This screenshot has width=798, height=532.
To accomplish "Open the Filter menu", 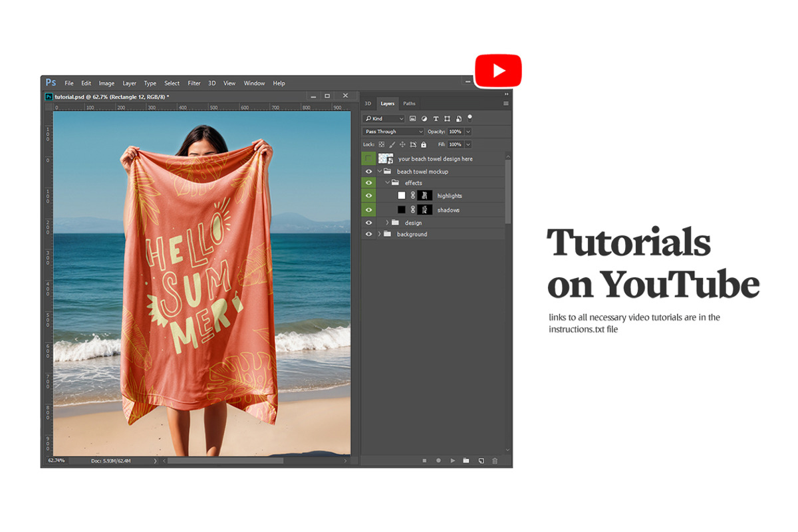I will point(194,83).
